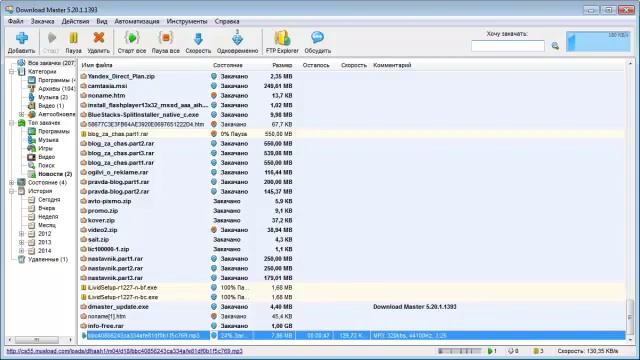Viewport: 640px width, 360px height.
Task: Click the search magnifier icon next to the search field
Action: 555,46
